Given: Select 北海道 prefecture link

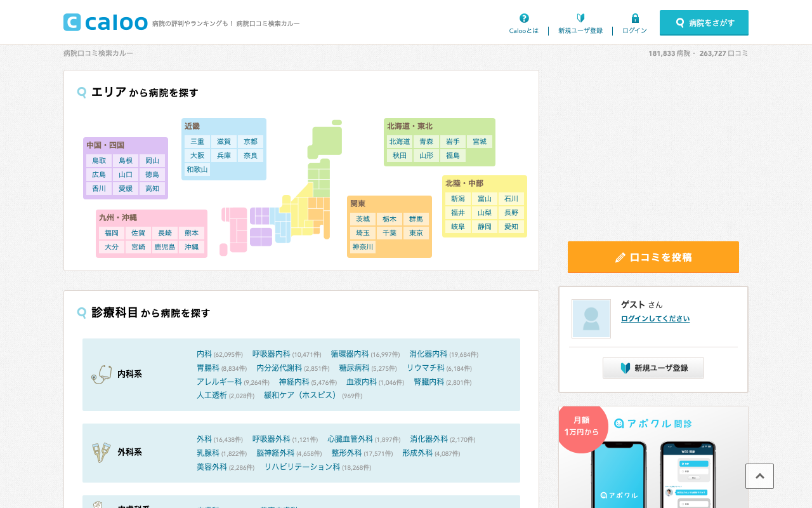Looking at the screenshot, I should click(400, 142).
